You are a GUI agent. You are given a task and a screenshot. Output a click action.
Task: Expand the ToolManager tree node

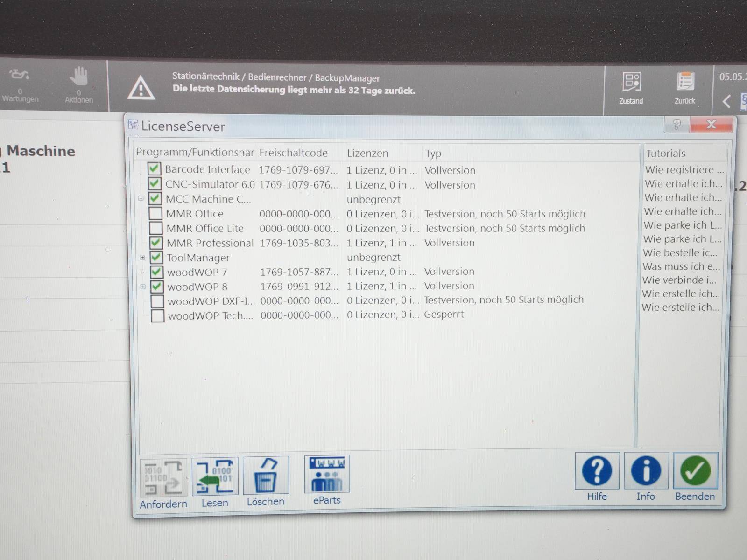pyautogui.click(x=142, y=257)
